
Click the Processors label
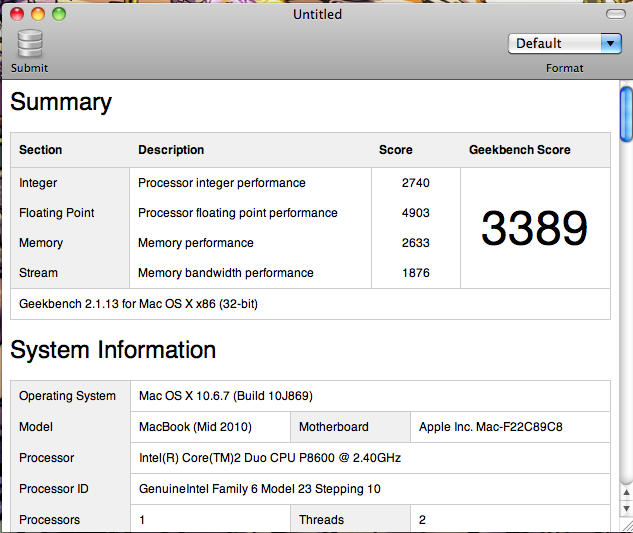[49, 520]
